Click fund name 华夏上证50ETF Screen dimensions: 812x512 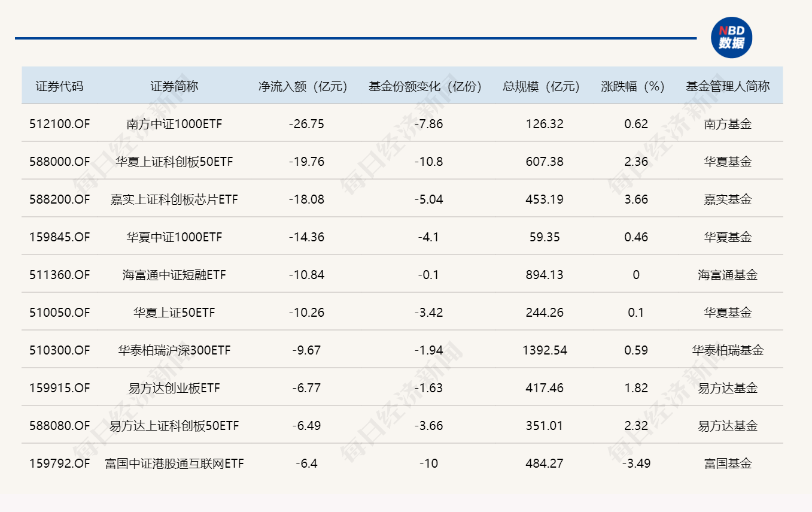(174, 313)
